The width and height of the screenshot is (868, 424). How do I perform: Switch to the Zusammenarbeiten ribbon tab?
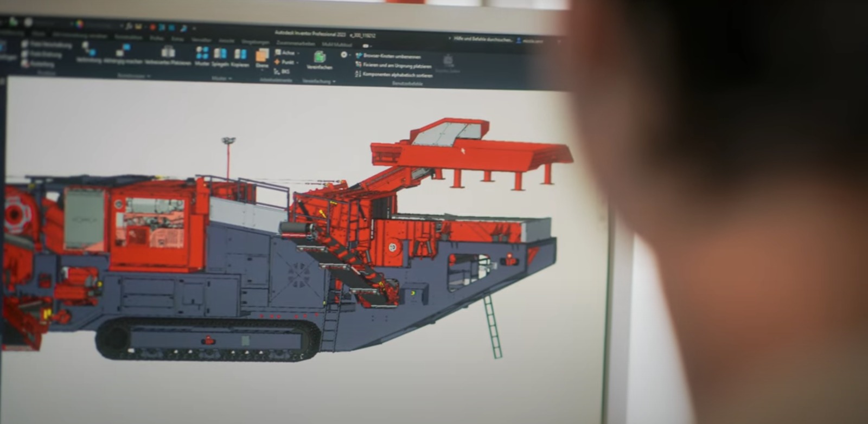click(295, 43)
